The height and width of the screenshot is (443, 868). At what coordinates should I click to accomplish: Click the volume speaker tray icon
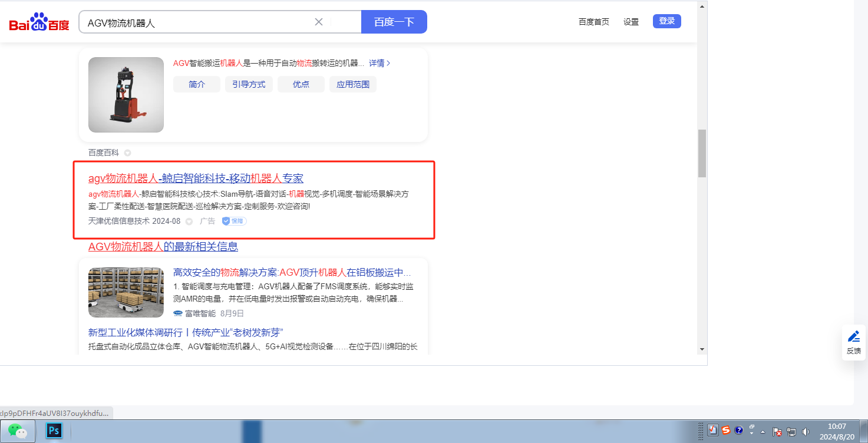click(x=805, y=432)
